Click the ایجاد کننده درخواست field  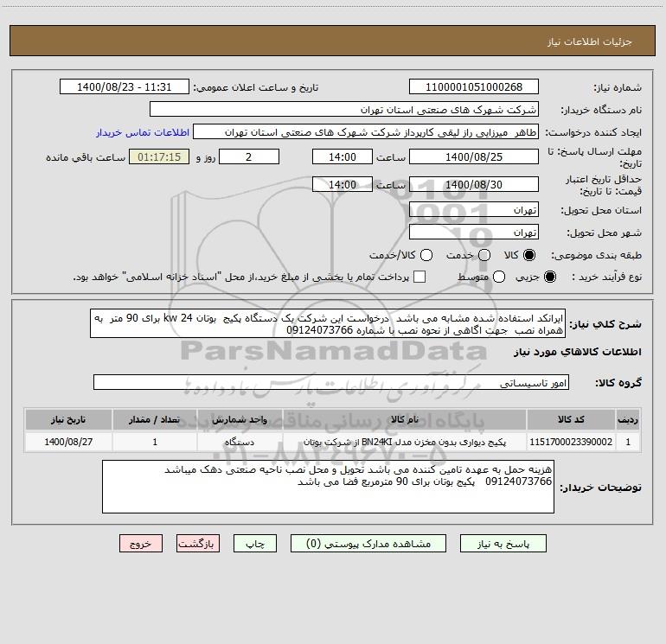pyautogui.click(x=366, y=132)
